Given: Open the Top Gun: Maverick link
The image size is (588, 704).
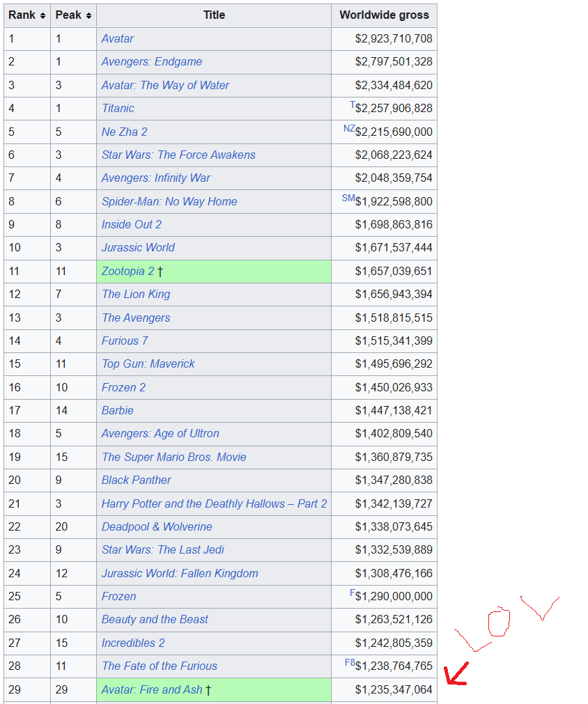Looking at the screenshot, I should pyautogui.click(x=148, y=363).
